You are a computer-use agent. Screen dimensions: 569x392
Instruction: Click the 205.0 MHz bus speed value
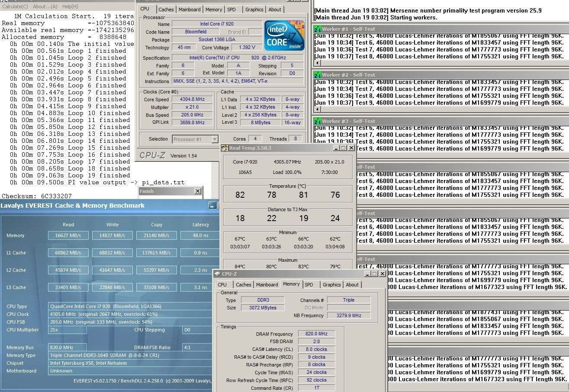[192, 115]
